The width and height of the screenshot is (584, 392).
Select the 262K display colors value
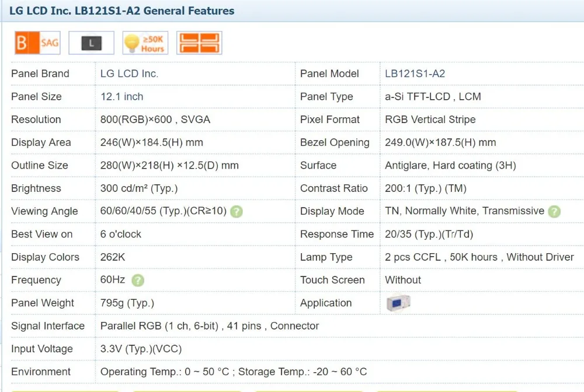click(113, 257)
